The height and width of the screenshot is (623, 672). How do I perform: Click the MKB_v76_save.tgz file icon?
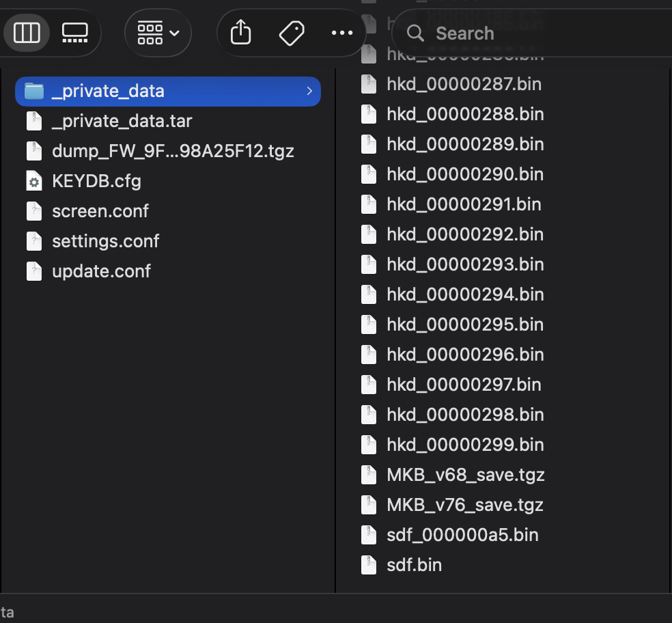click(369, 505)
